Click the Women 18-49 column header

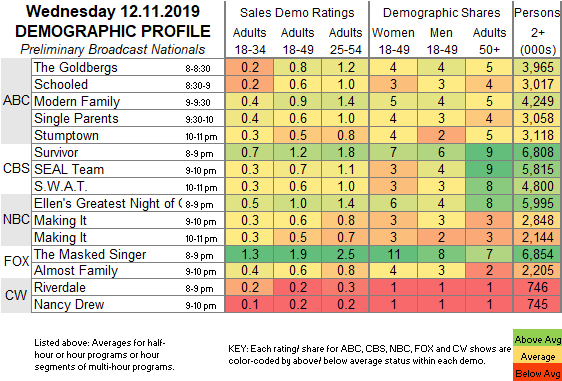(393, 41)
